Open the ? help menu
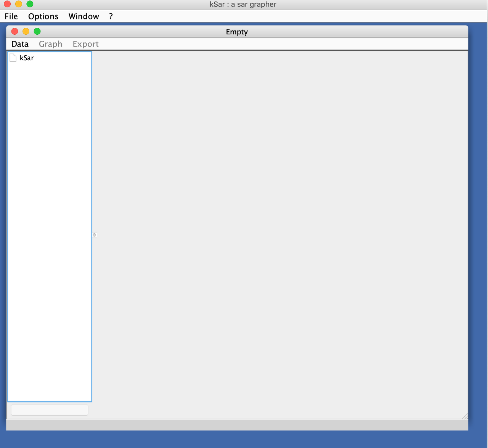 click(111, 16)
